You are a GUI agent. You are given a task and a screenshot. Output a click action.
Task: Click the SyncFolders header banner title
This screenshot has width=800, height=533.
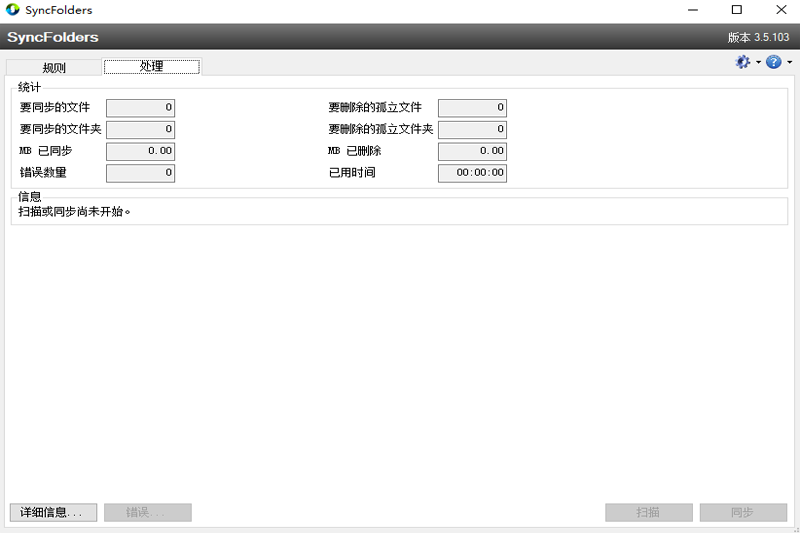[53, 37]
